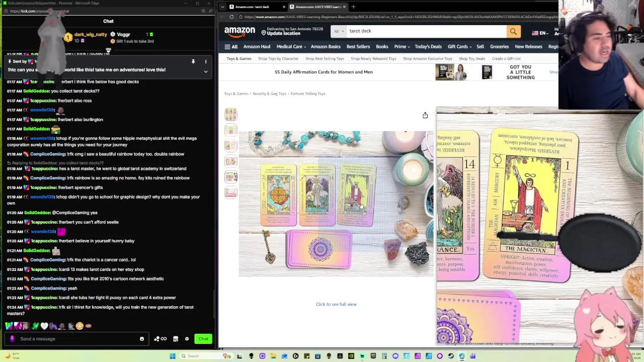Open Create a Gift List link
This screenshot has height=362, width=644.
[x=506, y=59]
